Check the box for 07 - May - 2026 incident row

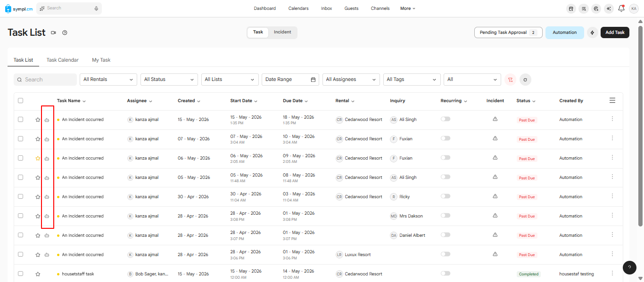pos(20,139)
